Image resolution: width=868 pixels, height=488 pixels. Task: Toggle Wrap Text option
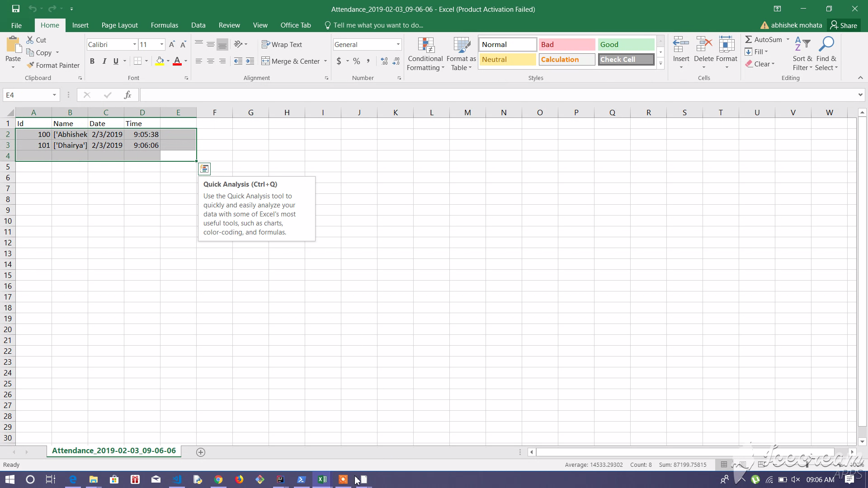pyautogui.click(x=282, y=44)
